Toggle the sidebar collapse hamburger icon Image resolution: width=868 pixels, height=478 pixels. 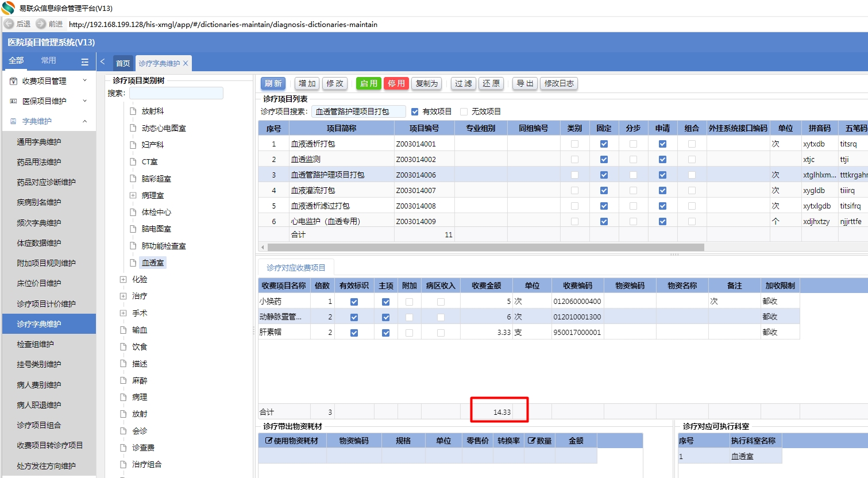tap(85, 61)
